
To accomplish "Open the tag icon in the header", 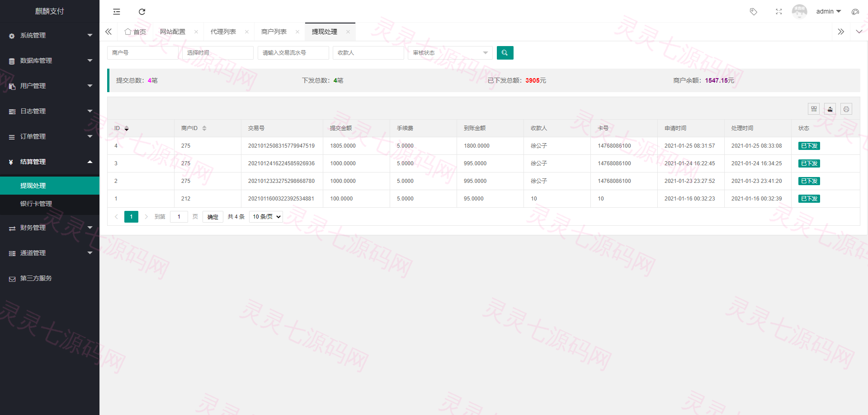I will pos(753,12).
